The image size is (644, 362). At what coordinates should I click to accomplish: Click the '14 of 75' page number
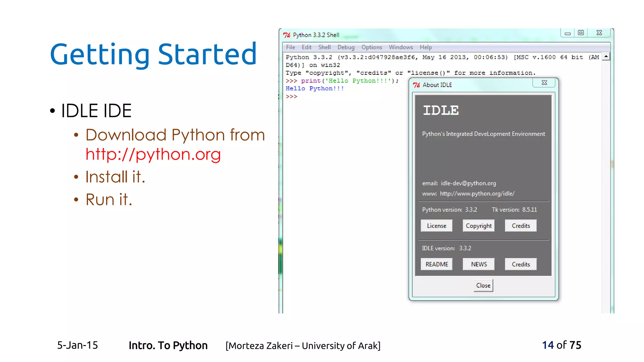pyautogui.click(x=562, y=345)
